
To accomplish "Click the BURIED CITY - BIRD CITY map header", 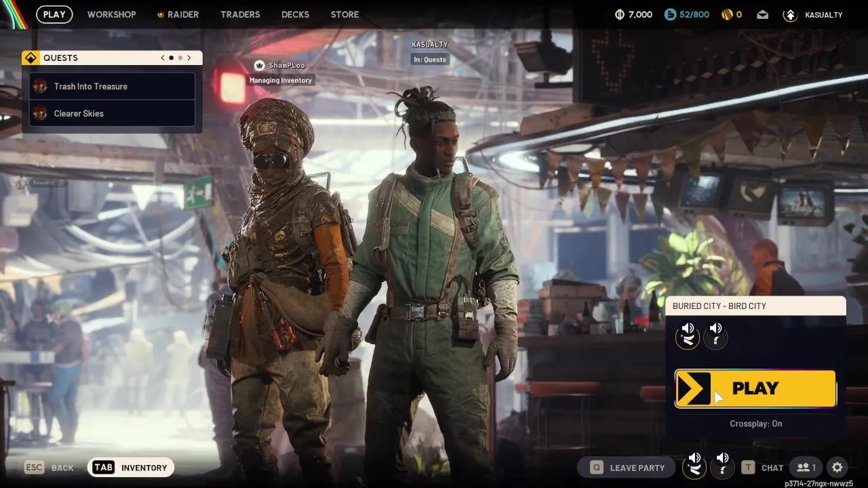I will tap(755, 306).
